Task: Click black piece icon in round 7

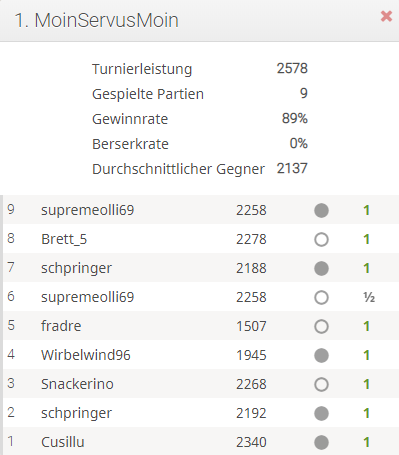Action: coord(321,268)
